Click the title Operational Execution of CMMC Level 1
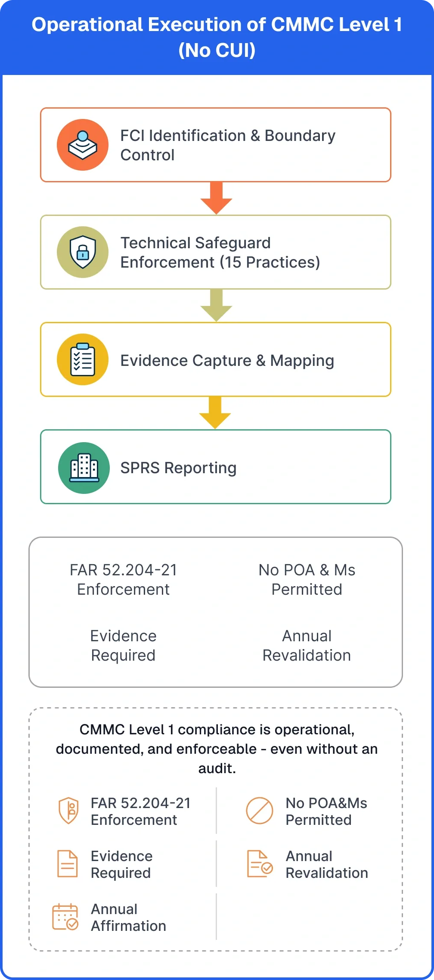The height and width of the screenshot is (980, 434). tap(217, 37)
